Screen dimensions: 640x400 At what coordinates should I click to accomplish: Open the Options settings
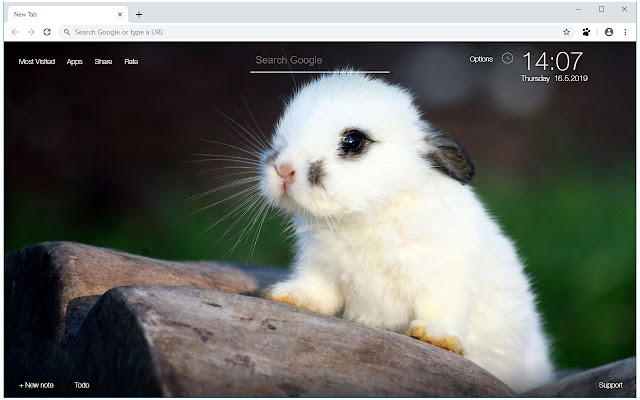point(481,59)
